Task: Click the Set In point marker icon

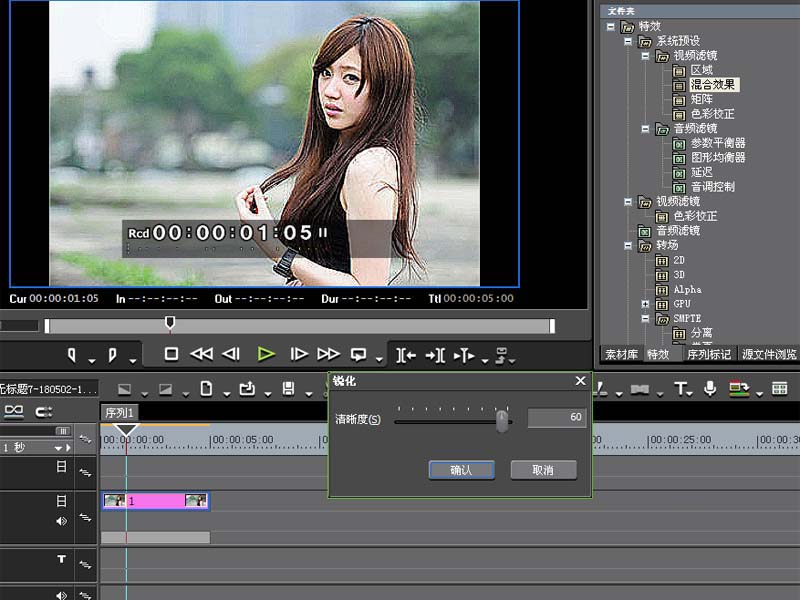Action: click(x=72, y=355)
